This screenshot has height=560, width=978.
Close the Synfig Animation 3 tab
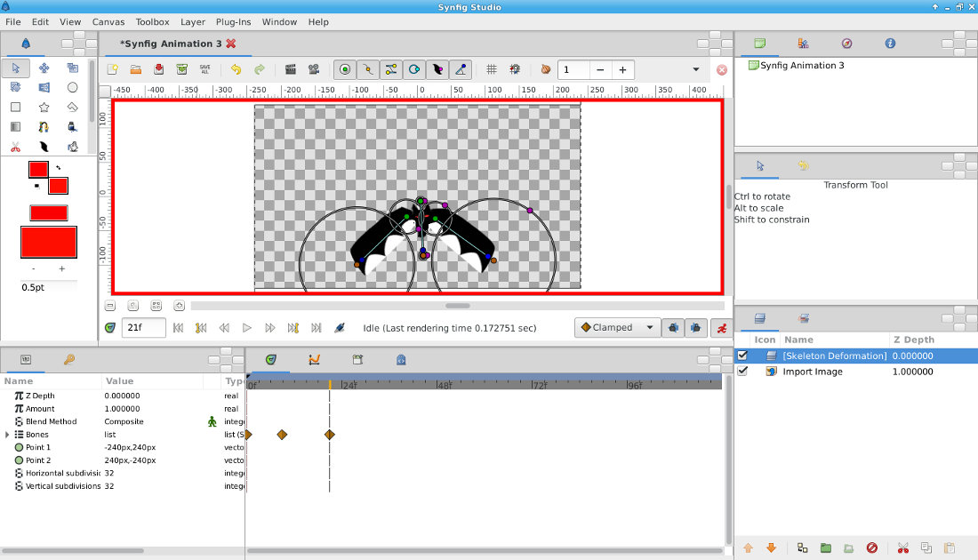[x=231, y=44]
